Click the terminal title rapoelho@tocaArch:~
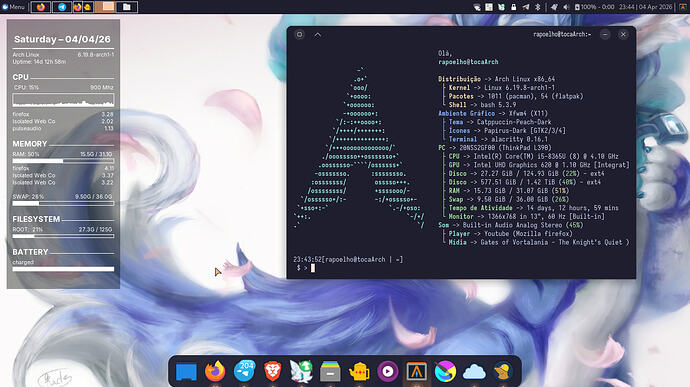Image resolution: width=690 pixels, height=387 pixels. click(562, 34)
